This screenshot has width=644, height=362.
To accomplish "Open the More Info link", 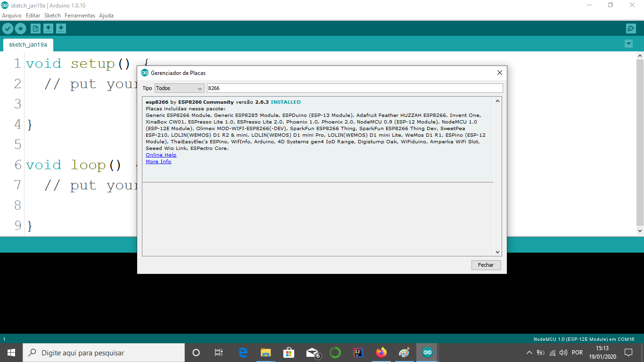I will pyautogui.click(x=158, y=161).
